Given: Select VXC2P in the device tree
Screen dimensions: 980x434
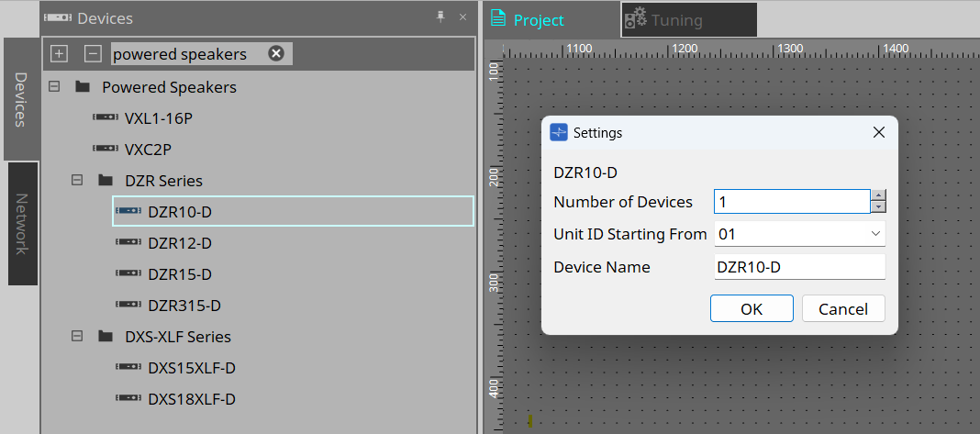Looking at the screenshot, I should 148,149.
